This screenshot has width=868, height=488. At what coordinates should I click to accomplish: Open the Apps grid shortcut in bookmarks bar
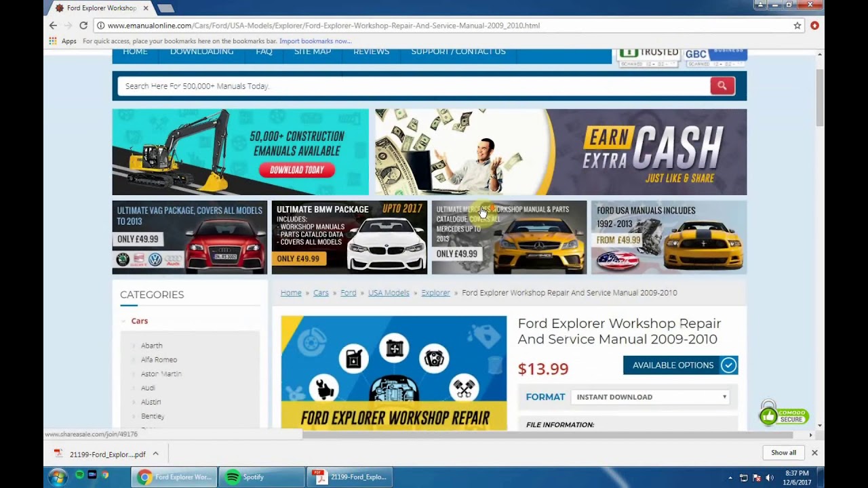(62, 41)
